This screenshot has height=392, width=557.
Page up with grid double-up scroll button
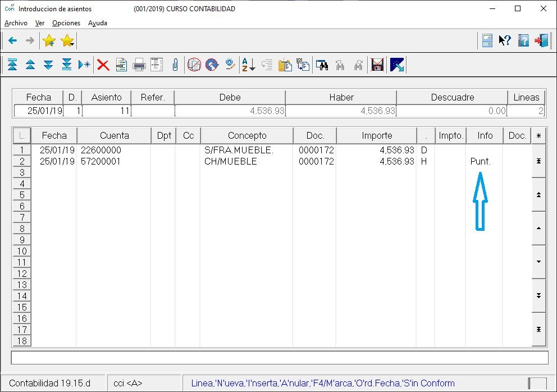538,195
